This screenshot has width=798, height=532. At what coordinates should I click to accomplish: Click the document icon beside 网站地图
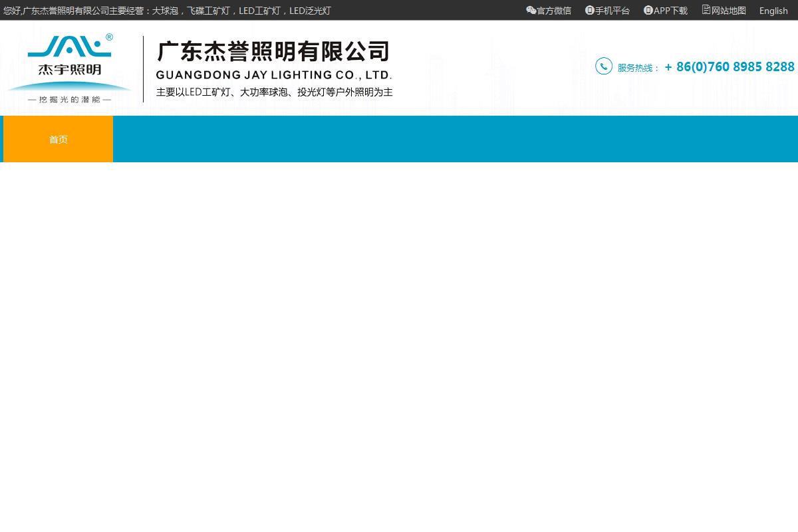point(706,9)
